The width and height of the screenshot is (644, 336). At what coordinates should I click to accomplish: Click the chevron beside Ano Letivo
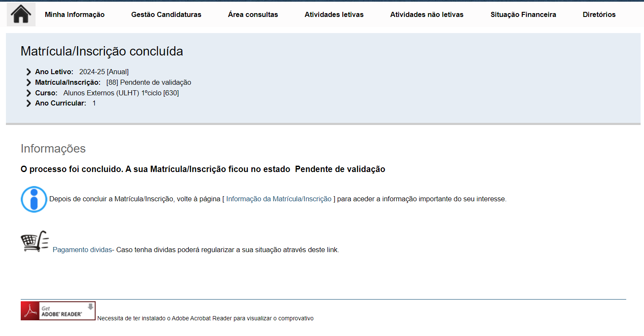click(28, 72)
